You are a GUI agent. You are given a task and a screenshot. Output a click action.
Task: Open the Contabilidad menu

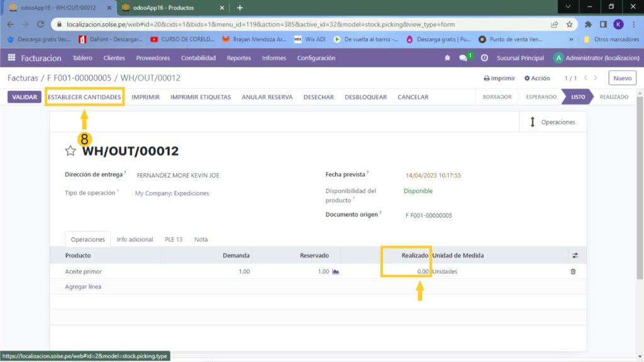click(198, 58)
